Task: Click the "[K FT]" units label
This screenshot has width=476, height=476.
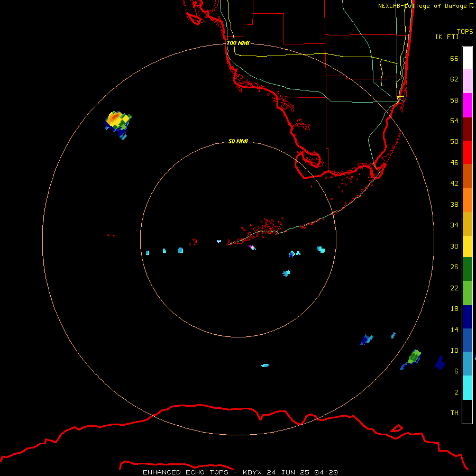Action: click(447, 36)
